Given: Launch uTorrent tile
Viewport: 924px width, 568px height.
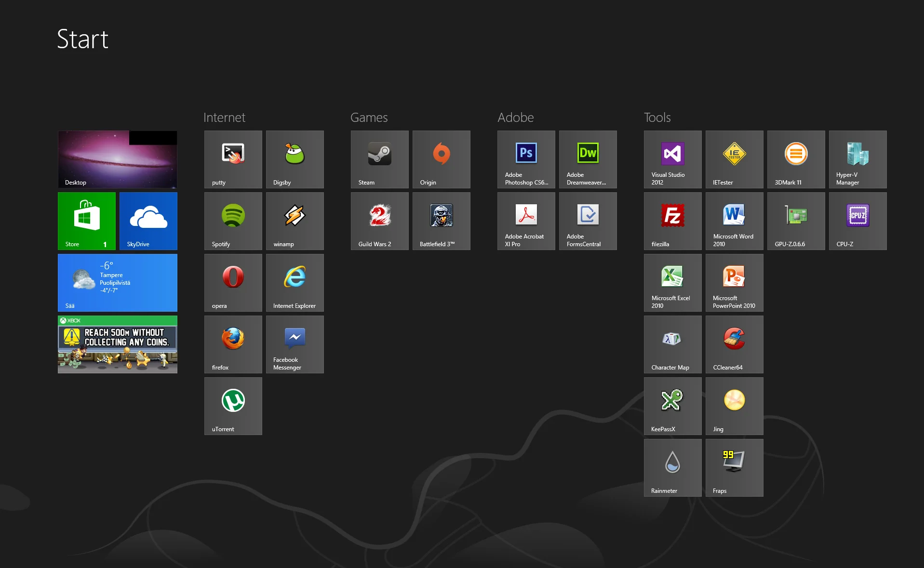Looking at the screenshot, I should (x=233, y=406).
